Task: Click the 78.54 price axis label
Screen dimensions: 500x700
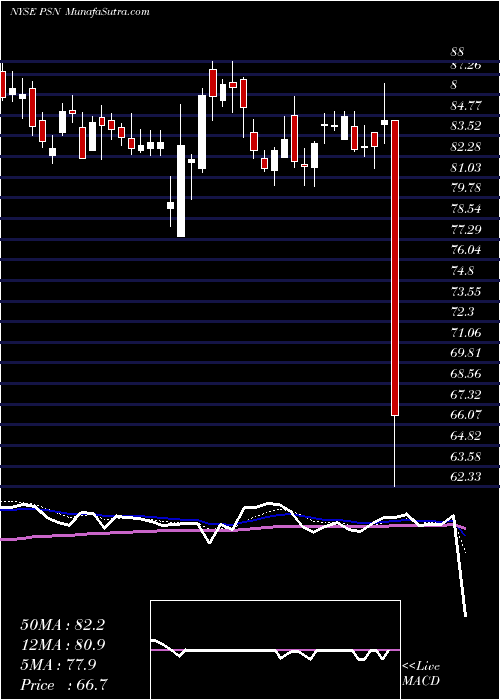Action: 466,209
